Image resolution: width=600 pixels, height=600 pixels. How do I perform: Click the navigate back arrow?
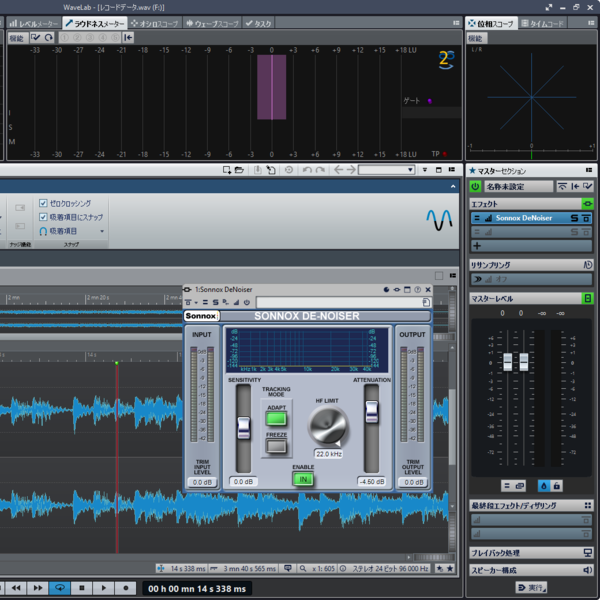click(x=338, y=170)
